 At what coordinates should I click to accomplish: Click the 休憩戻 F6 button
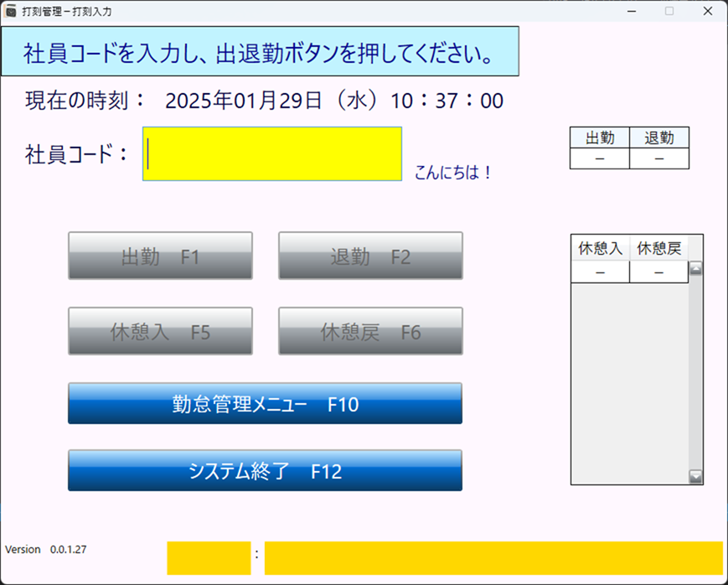pyautogui.click(x=370, y=331)
